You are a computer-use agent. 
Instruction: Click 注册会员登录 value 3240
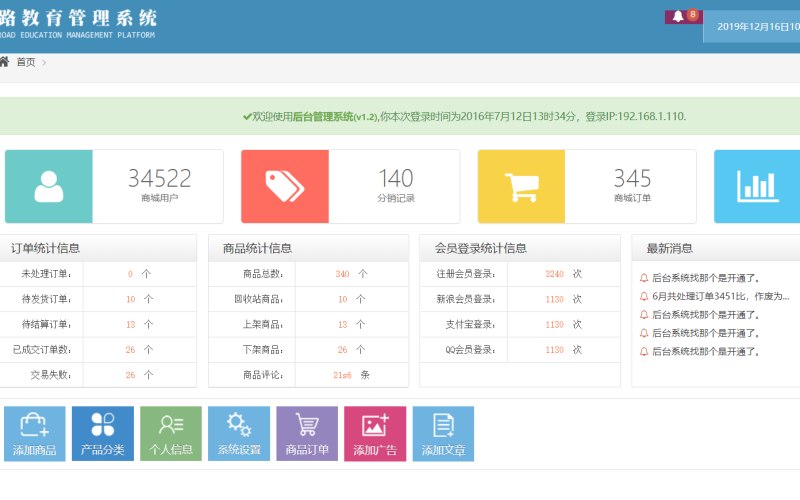[x=554, y=274]
